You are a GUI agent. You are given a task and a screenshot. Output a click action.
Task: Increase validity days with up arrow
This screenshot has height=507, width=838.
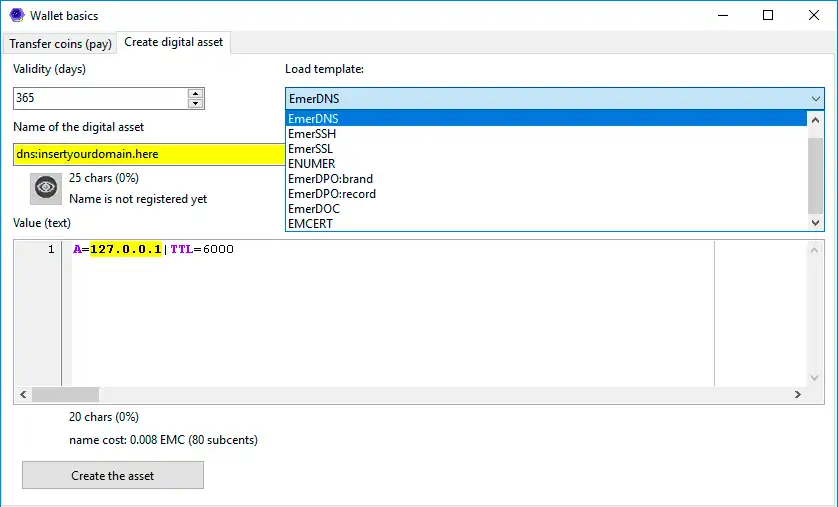[196, 93]
